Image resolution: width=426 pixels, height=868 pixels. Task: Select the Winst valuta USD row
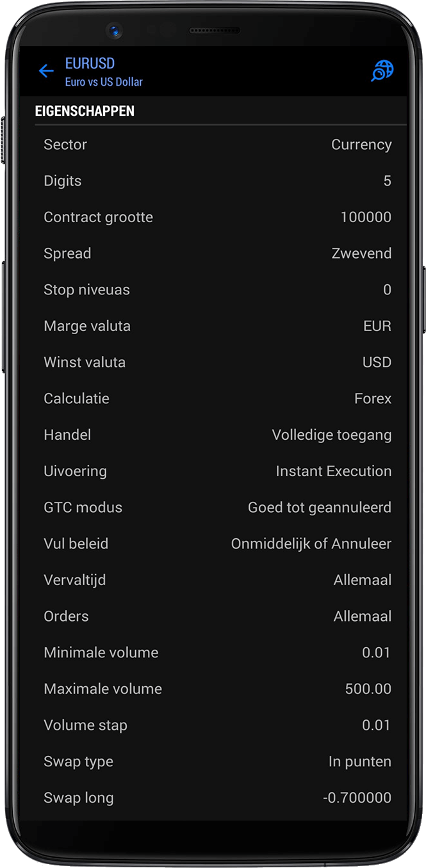213,362
